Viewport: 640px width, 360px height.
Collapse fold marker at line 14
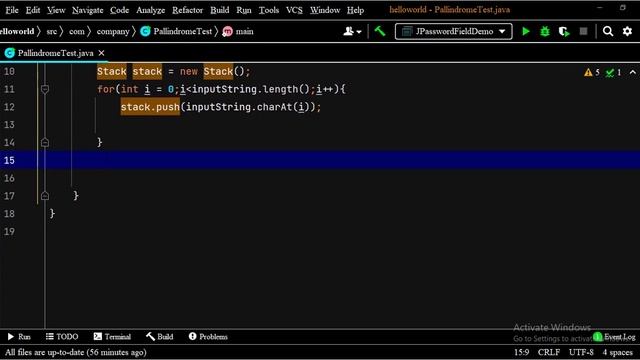point(45,142)
